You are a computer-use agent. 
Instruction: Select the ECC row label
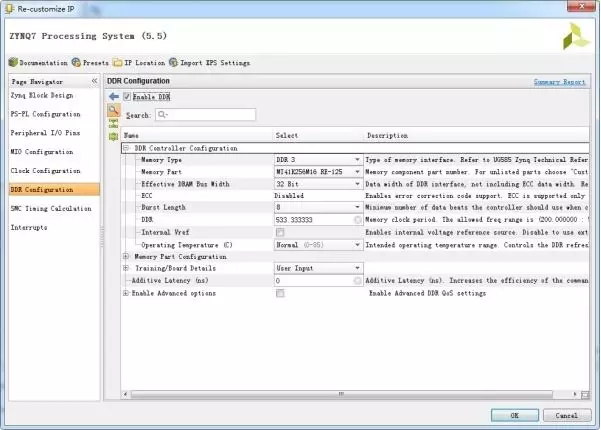[x=147, y=196]
